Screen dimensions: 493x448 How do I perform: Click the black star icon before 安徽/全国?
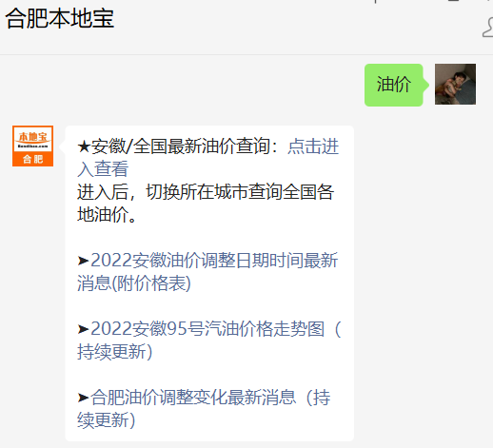(84, 146)
